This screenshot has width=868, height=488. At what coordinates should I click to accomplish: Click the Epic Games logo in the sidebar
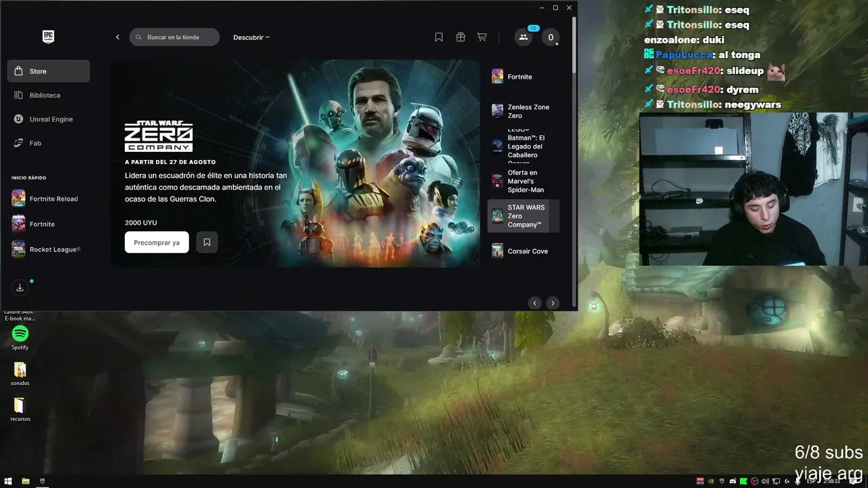[49, 37]
